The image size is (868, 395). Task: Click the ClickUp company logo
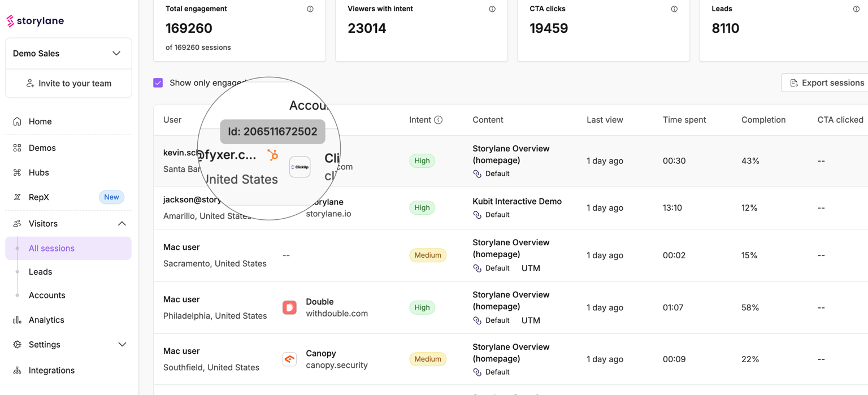pyautogui.click(x=300, y=167)
